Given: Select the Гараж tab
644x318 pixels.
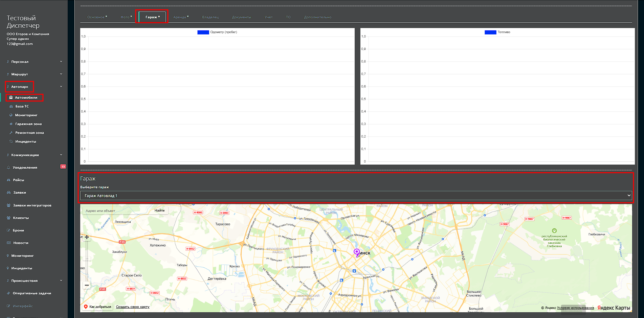Looking at the screenshot, I should point(153,17).
